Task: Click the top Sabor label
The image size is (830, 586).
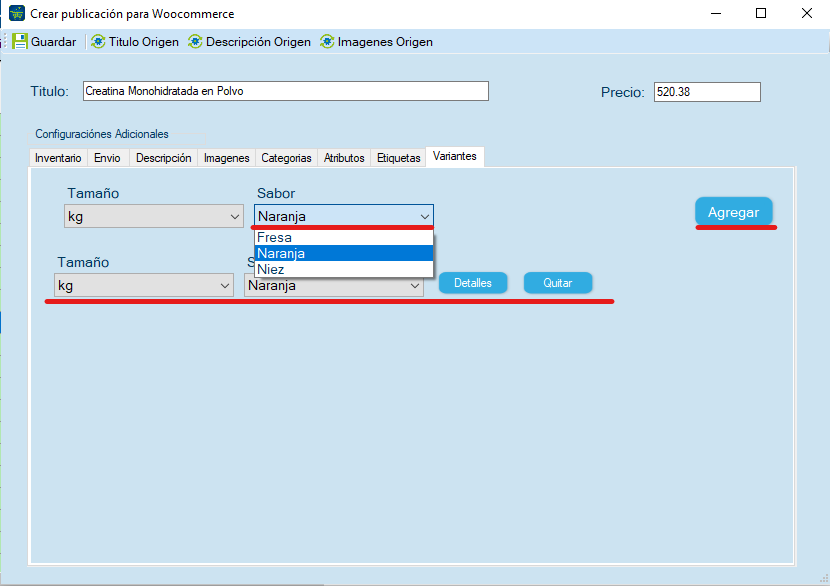Action: coord(276,193)
